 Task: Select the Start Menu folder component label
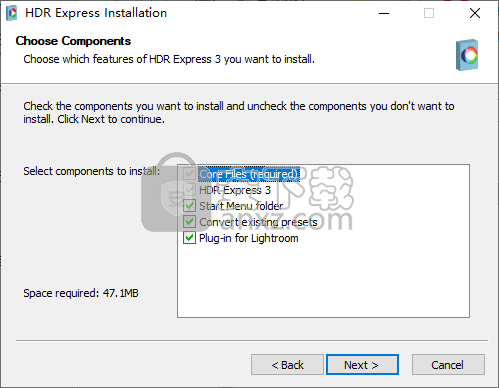241,206
